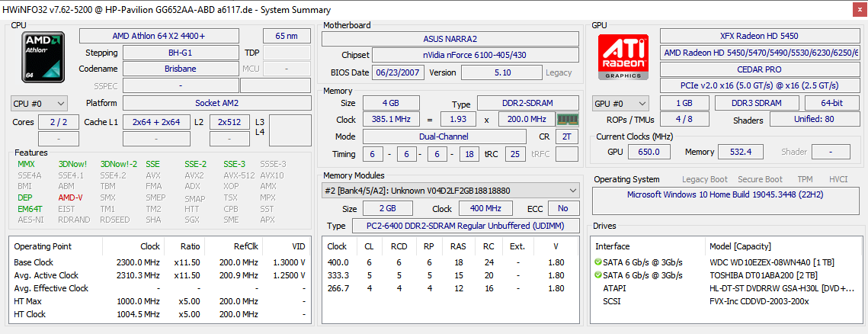
Task: Click the Dual-Channel mode field
Action: point(444,136)
